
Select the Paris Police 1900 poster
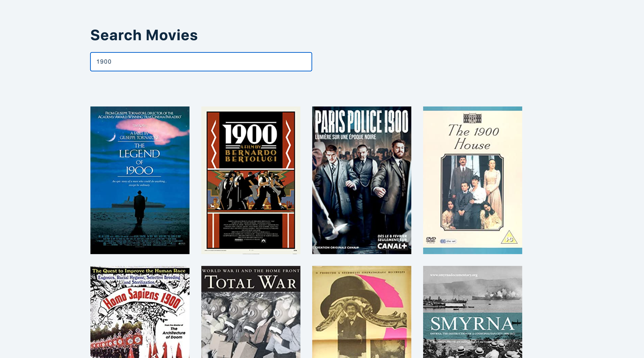pos(361,180)
